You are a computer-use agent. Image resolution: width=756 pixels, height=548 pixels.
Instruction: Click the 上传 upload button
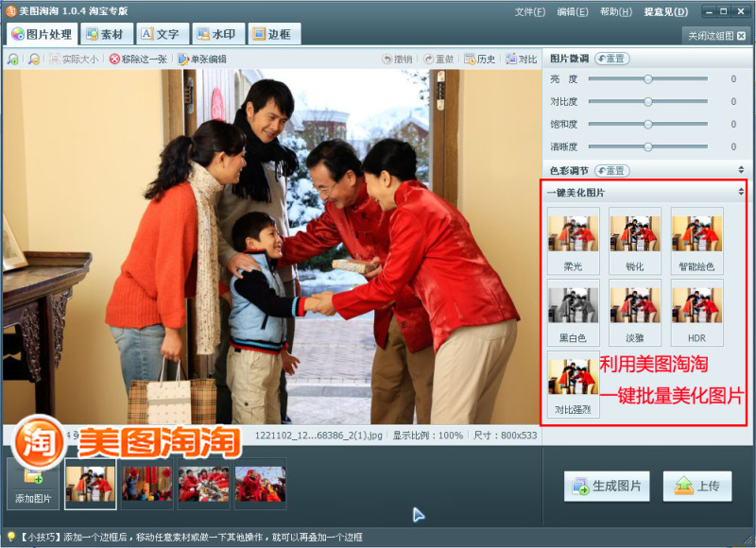click(x=697, y=487)
